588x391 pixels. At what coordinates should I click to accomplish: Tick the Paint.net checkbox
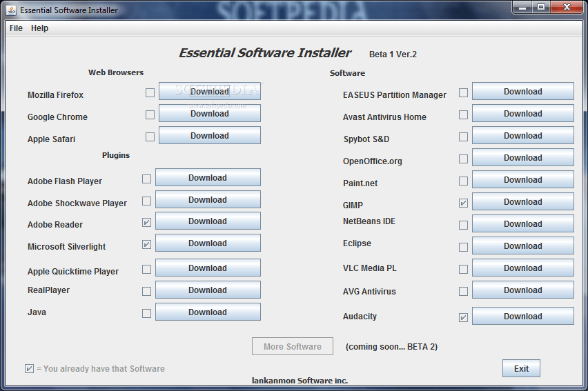464,181
